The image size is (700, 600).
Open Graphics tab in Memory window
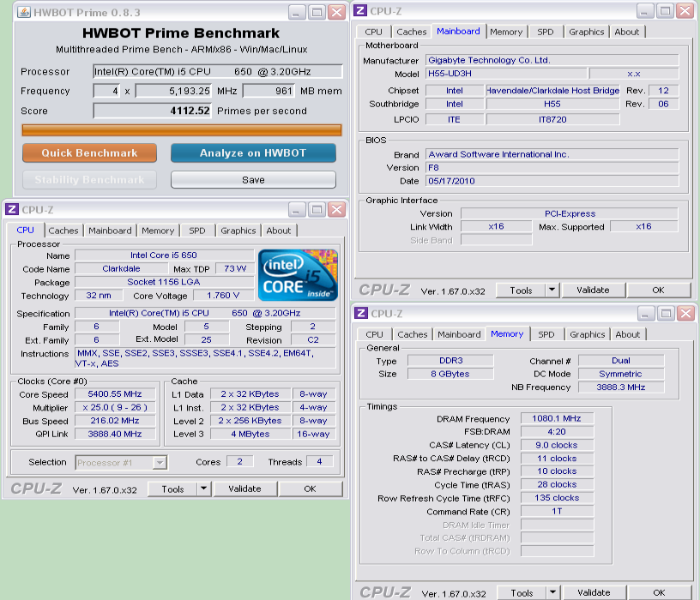pos(587,334)
